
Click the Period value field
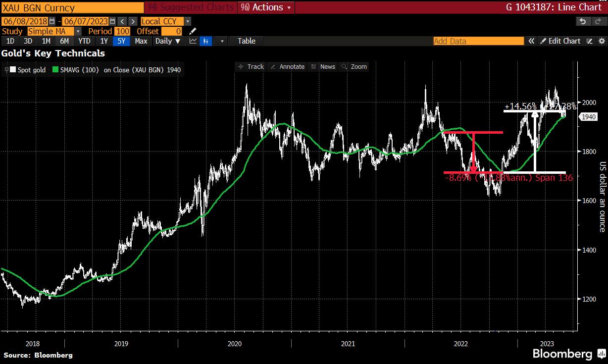122,31
